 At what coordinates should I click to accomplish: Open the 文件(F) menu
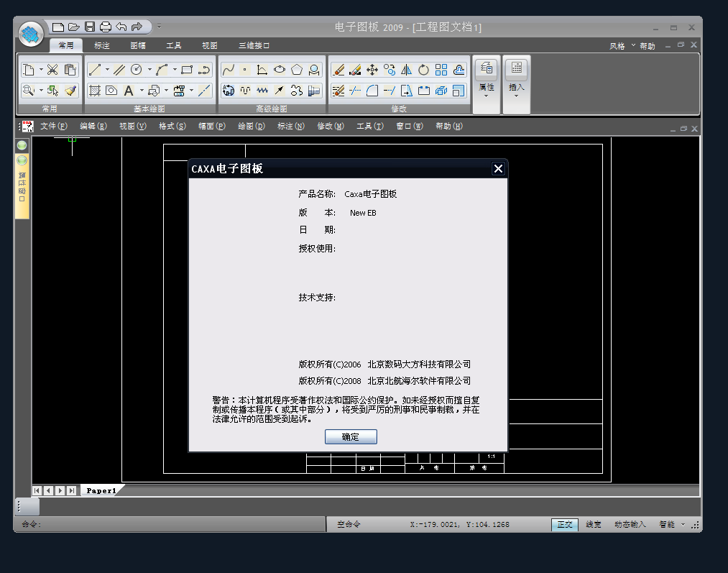(54, 126)
